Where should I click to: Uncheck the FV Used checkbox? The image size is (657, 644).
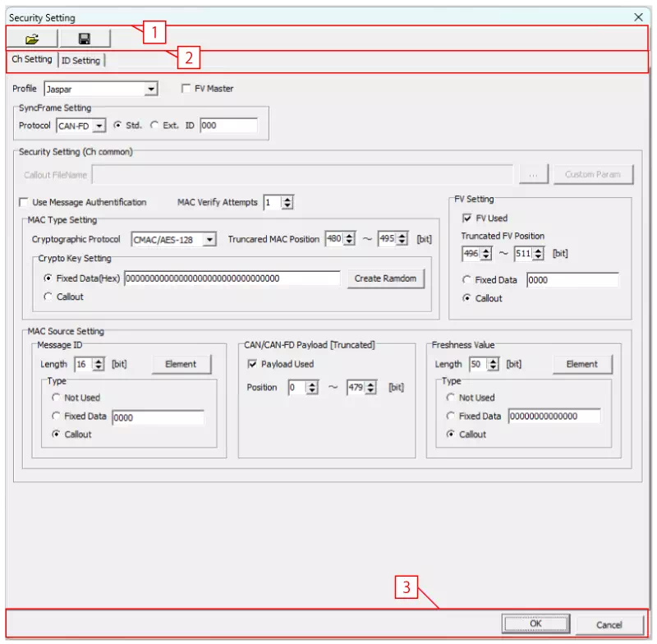pyautogui.click(x=466, y=217)
